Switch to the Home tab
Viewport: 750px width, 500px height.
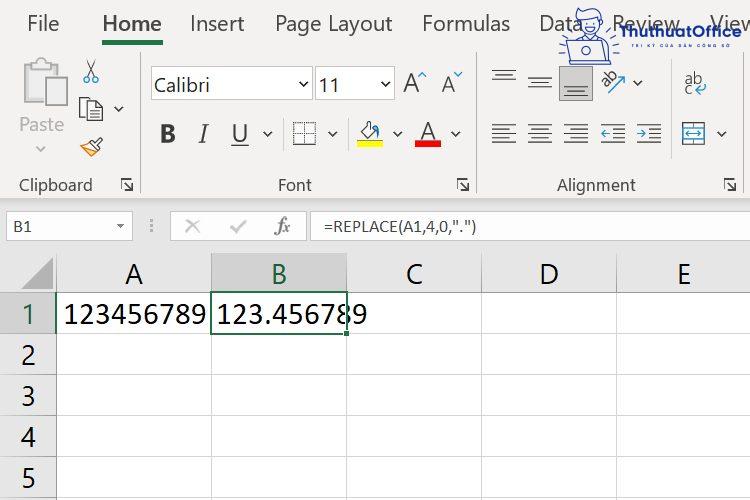pyautogui.click(x=132, y=23)
